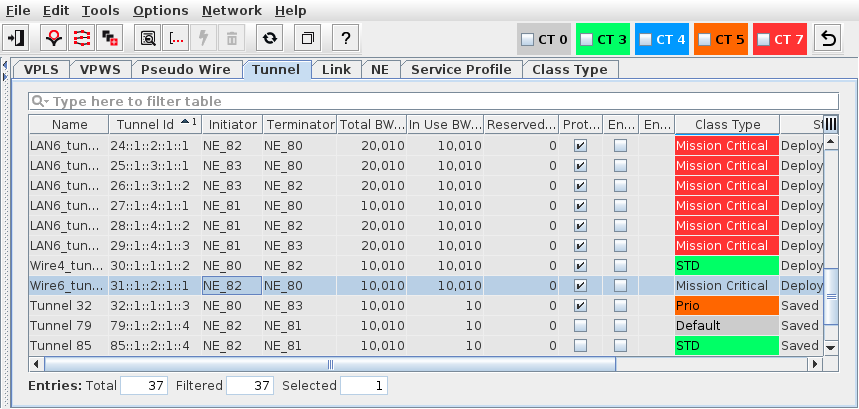Open help with the question mark icon

click(x=345, y=39)
